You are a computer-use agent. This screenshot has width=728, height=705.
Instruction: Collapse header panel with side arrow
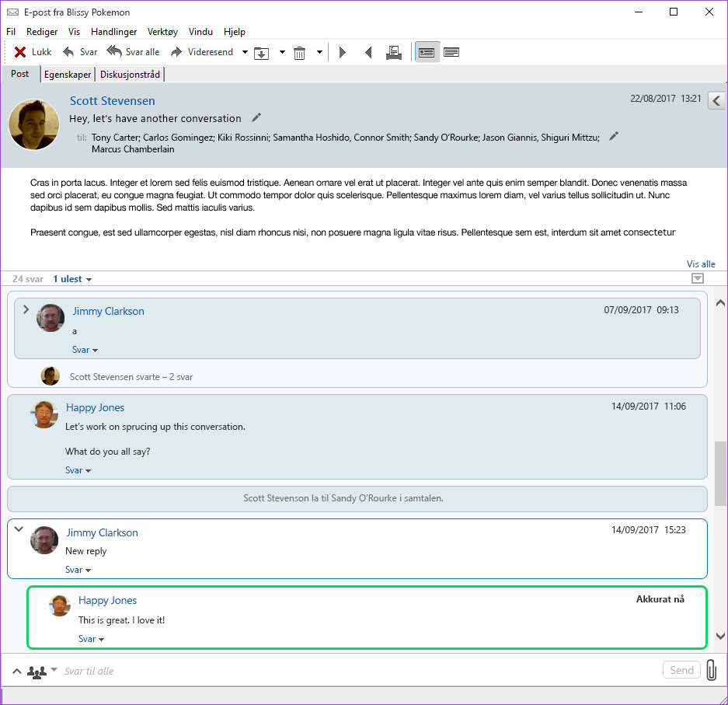(717, 100)
